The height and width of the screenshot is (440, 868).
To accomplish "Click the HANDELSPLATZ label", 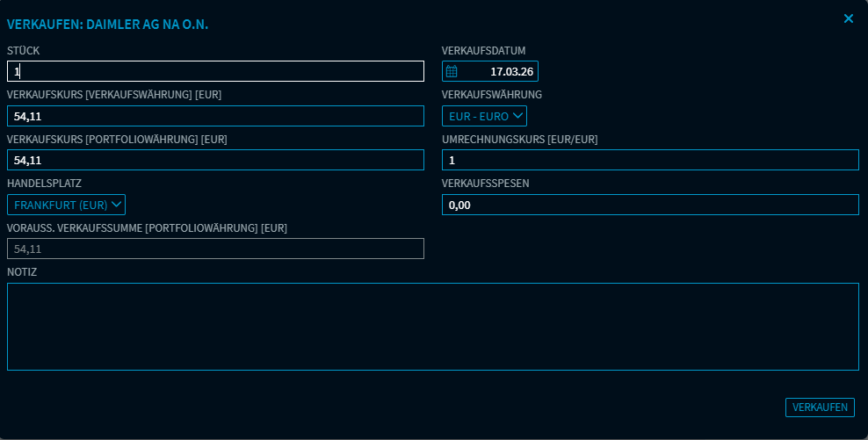I will [44, 184].
